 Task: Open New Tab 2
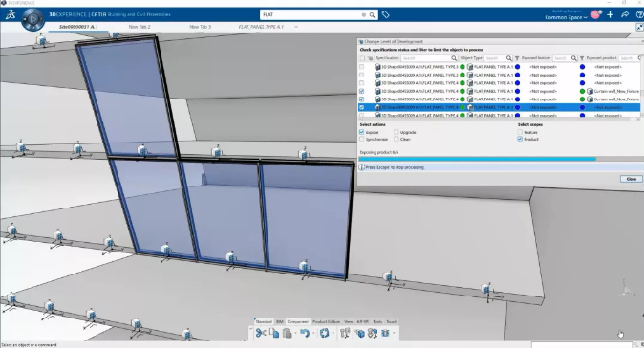[140, 27]
